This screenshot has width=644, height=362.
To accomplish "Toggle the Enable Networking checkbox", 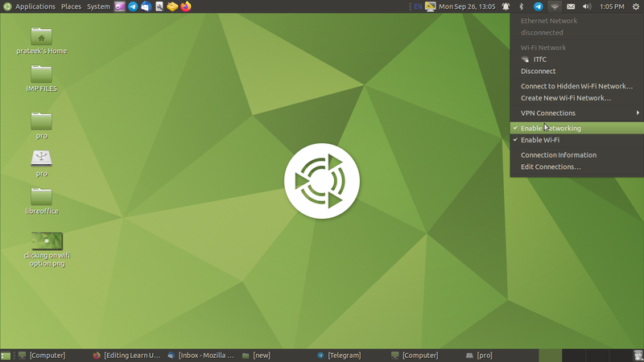I will (x=576, y=128).
